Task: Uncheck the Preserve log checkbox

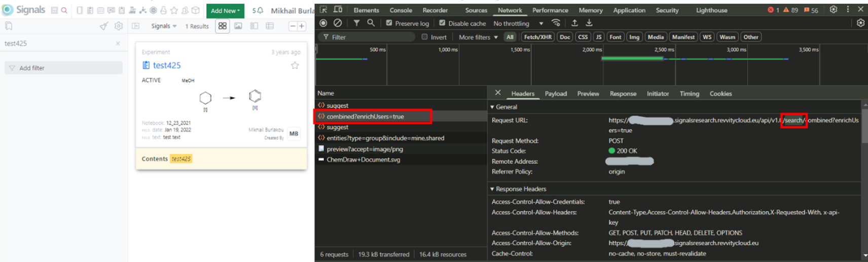Action: pyautogui.click(x=389, y=23)
